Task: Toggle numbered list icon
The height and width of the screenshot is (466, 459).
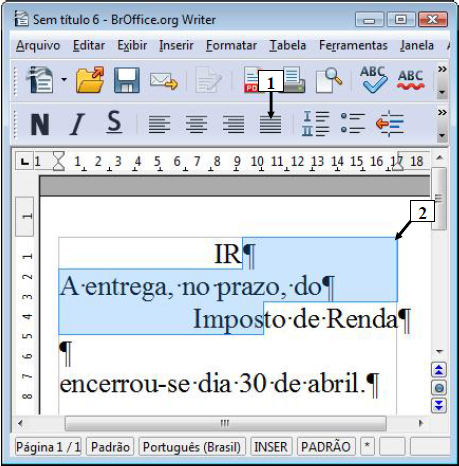Action: click(x=315, y=124)
